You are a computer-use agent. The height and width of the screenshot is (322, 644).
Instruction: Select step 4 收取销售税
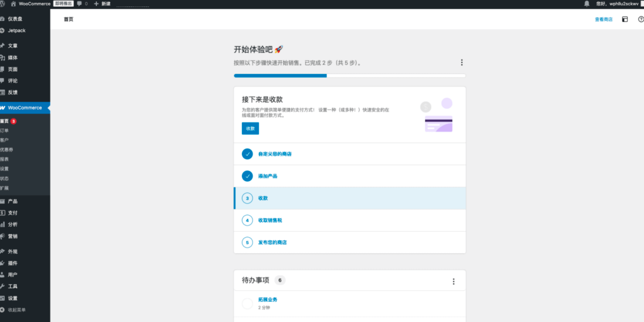tap(270, 220)
